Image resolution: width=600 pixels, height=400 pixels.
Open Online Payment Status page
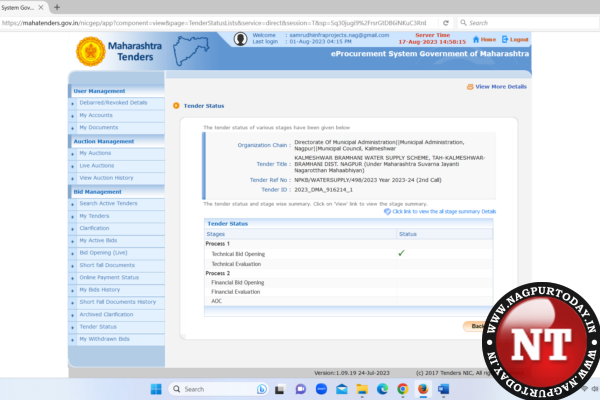coord(109,278)
